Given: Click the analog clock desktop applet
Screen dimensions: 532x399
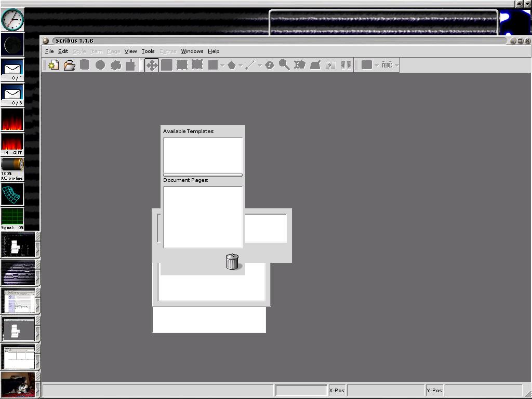Looking at the screenshot, I should tap(12, 20).
